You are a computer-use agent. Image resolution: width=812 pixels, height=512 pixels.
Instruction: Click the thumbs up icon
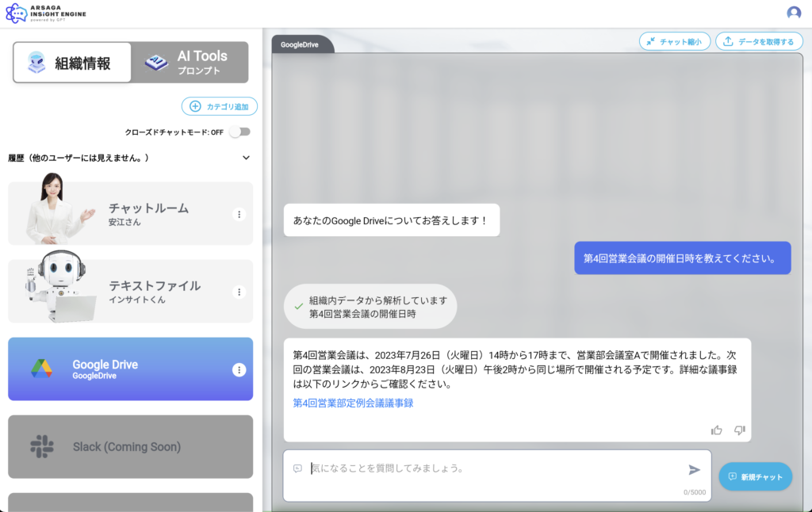716,430
